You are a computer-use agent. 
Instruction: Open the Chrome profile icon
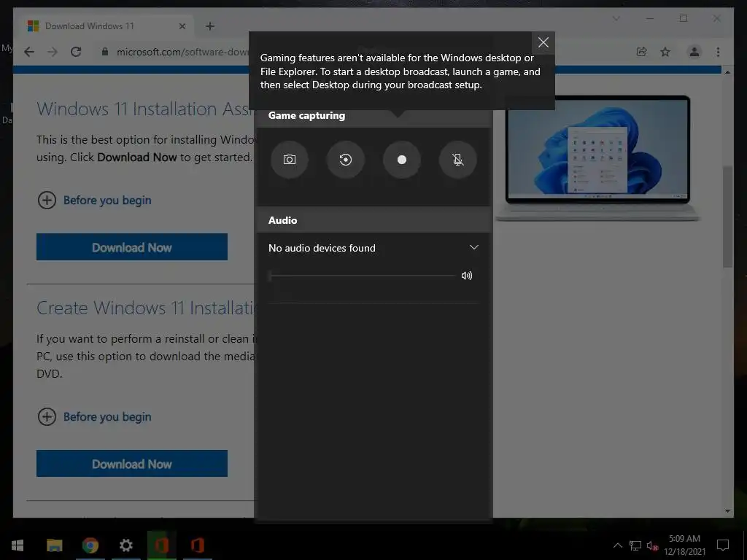694,52
